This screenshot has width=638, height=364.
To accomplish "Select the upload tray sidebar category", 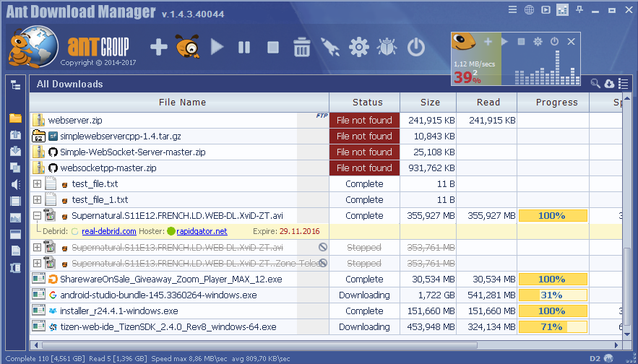I will (x=15, y=134).
